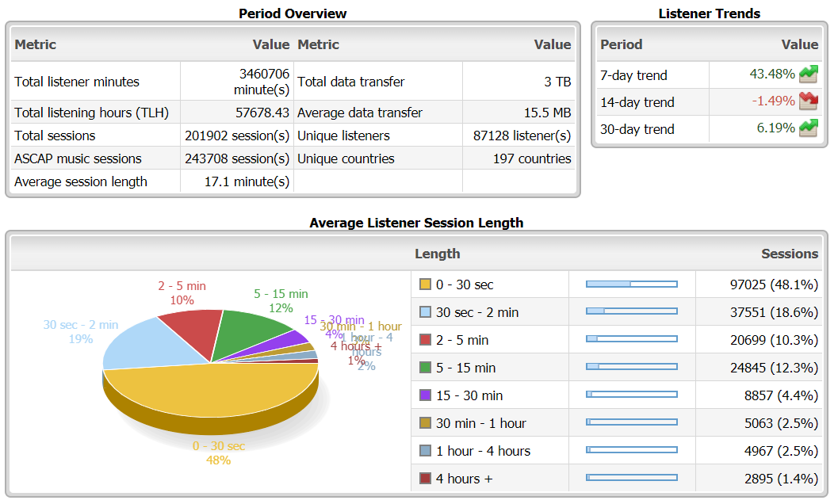The height and width of the screenshot is (504, 838).
Task: Click the red 2 - 5 min legend swatch
Action: [x=426, y=340]
